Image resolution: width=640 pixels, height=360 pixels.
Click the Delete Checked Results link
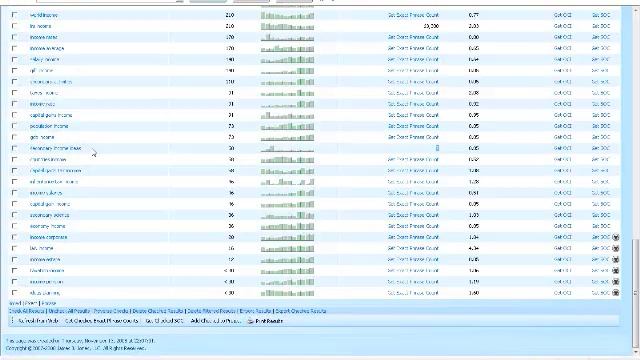click(x=158, y=311)
